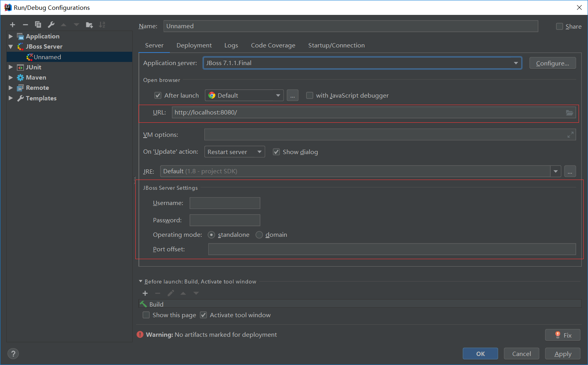Open the Startup/Connection tab
The image size is (588, 365).
pyautogui.click(x=336, y=45)
